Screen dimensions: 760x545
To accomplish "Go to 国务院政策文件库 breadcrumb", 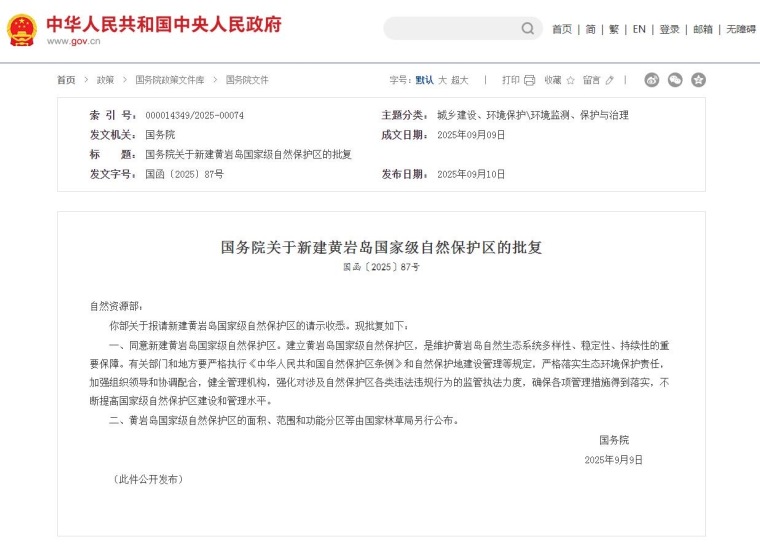I will pos(170,80).
